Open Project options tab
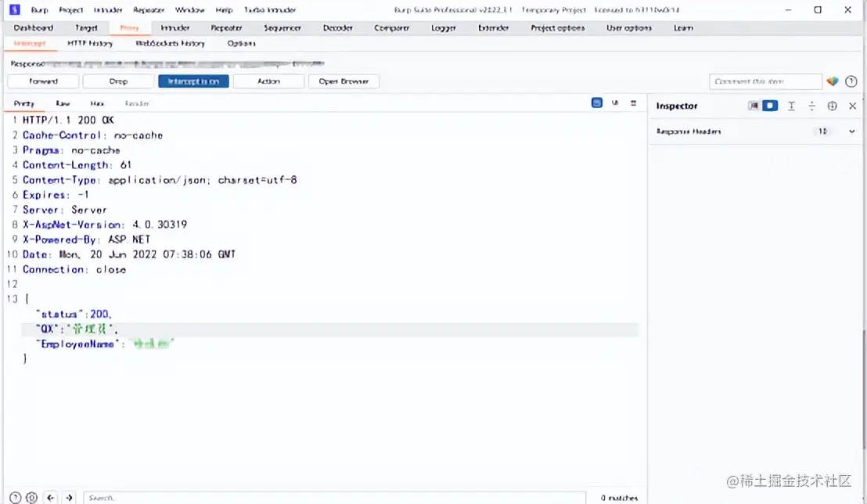Image resolution: width=867 pixels, height=504 pixels. [557, 27]
